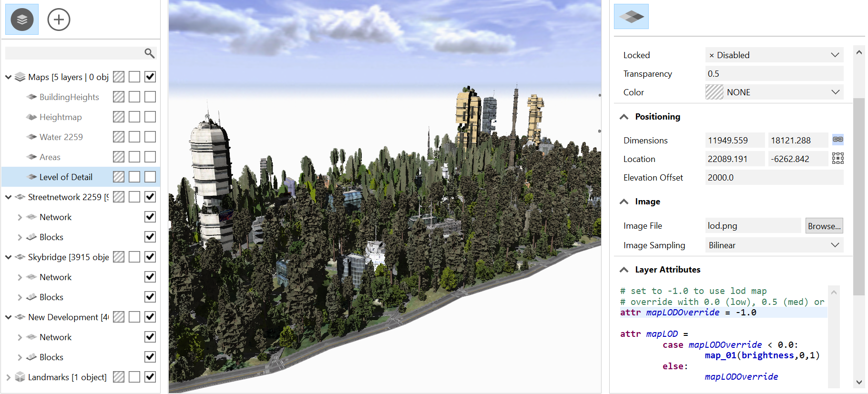Expand the Landmarks layer group
The height and width of the screenshot is (394, 868).
[x=8, y=377]
